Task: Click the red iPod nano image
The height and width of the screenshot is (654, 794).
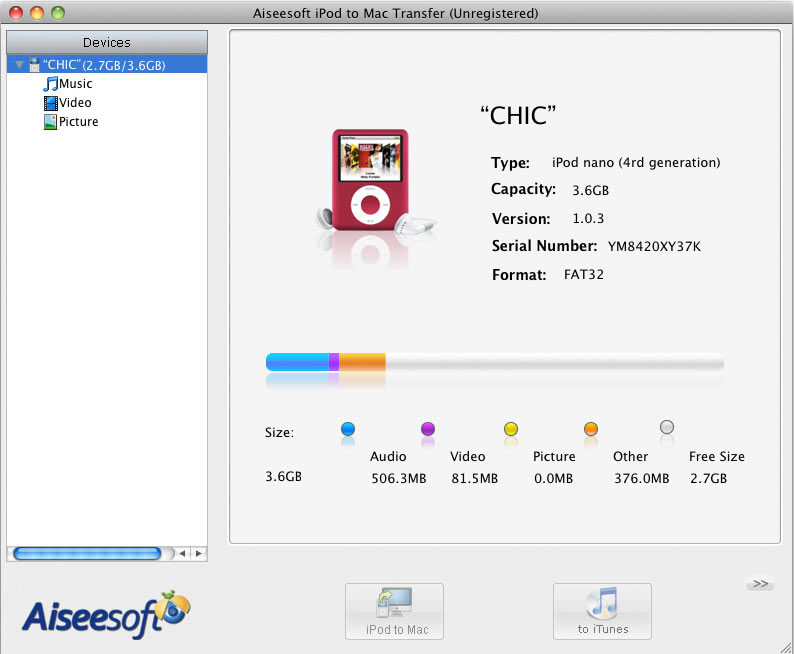Action: pyautogui.click(x=369, y=184)
